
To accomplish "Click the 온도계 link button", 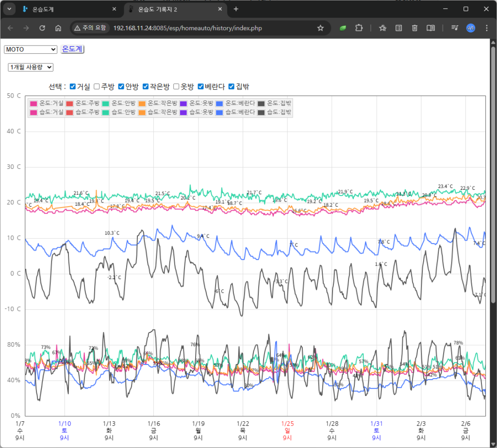I will click(x=72, y=49).
